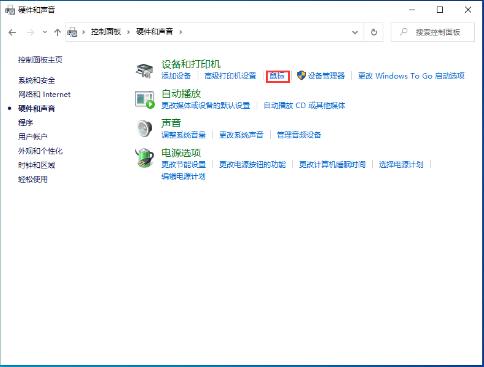Viewport: 484px width, 367px height.
Task: Click the AutoPlay icon beside 自动播放
Action: point(145,100)
